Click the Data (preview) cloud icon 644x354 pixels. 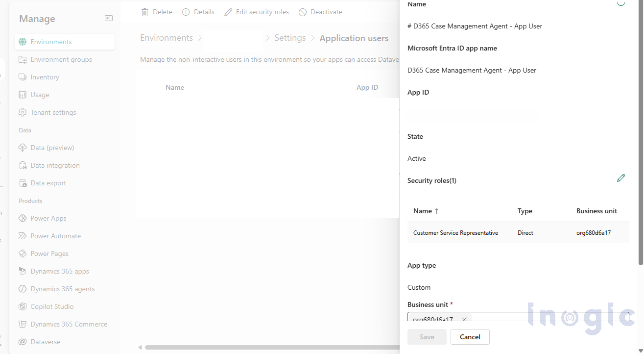click(x=23, y=148)
